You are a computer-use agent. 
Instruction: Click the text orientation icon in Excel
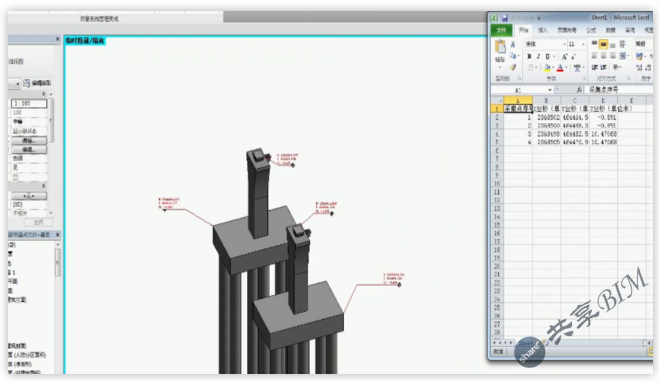click(616, 67)
